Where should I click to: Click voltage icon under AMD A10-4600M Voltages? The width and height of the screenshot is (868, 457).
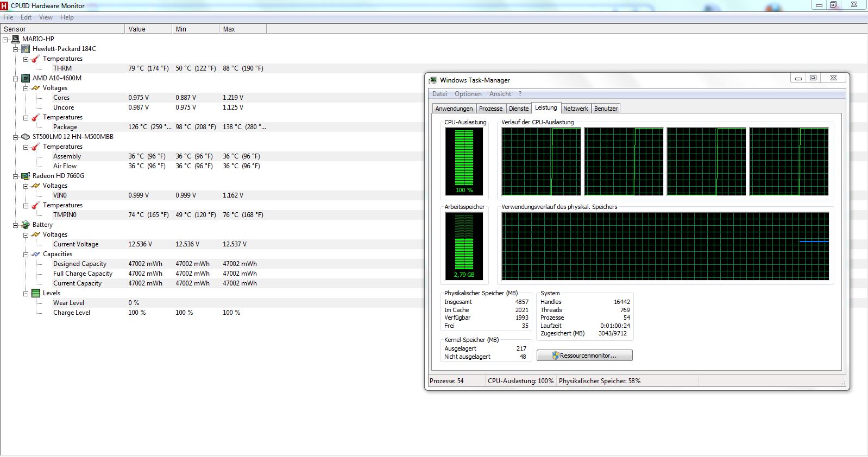pos(36,88)
